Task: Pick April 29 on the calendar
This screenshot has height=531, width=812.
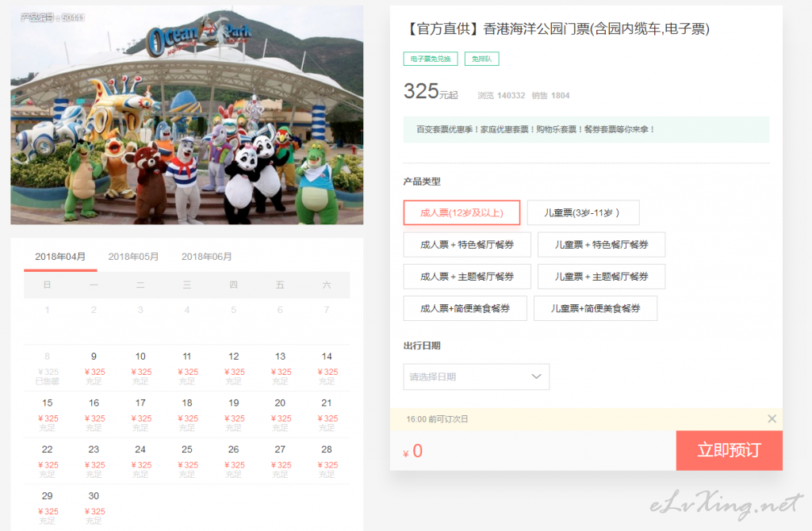Action: point(47,508)
